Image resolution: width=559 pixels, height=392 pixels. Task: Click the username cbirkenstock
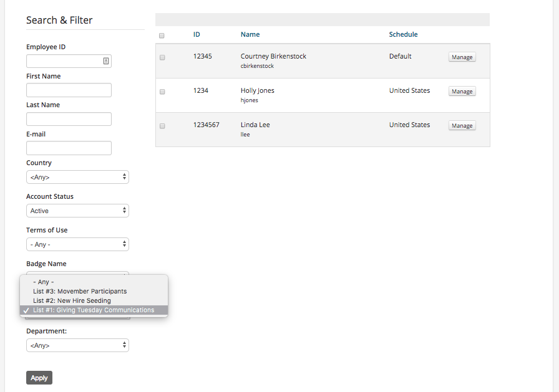click(257, 66)
